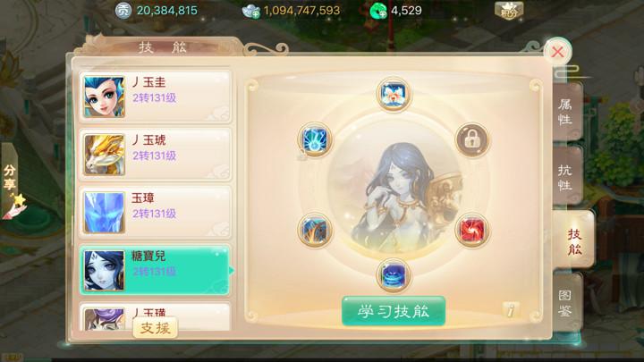Add more silver ingot currency
Screen dimensions: 644x362
(251, 12)
